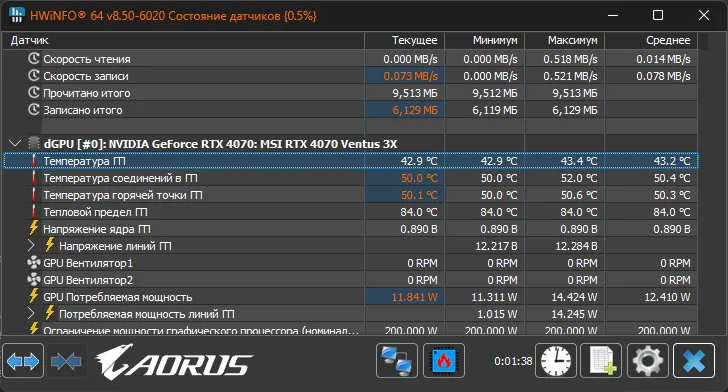Click the current value 6,129 МБ in orange
This screenshot has height=392, width=728.
coord(415,110)
